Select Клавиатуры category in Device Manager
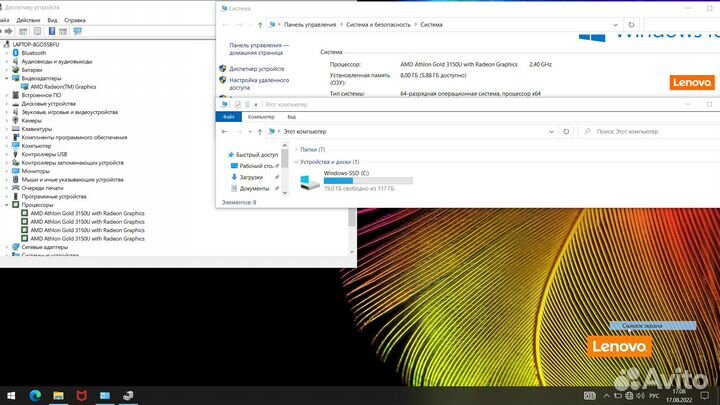 pos(37,129)
